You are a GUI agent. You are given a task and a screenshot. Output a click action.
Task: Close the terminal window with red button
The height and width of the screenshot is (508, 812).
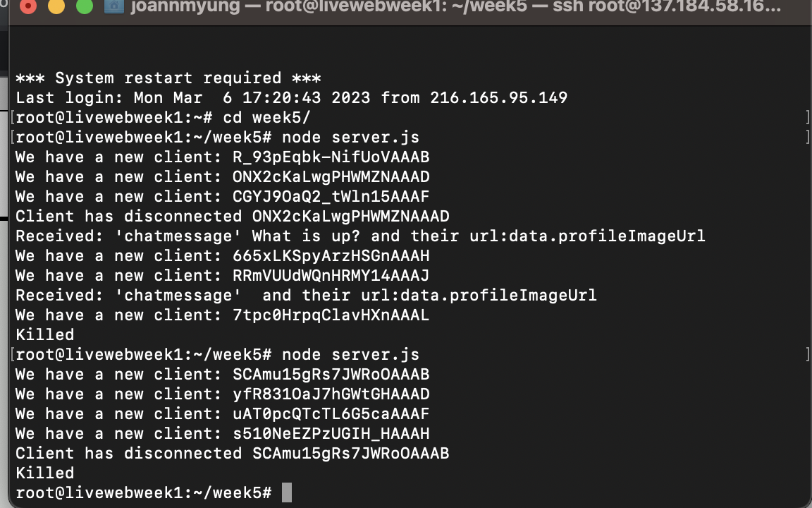(x=28, y=7)
